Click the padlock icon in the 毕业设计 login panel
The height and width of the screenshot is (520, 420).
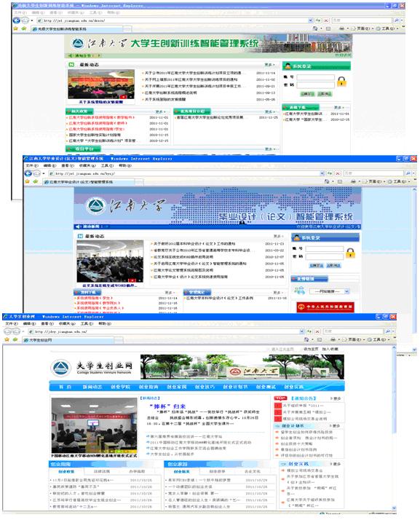click(350, 253)
